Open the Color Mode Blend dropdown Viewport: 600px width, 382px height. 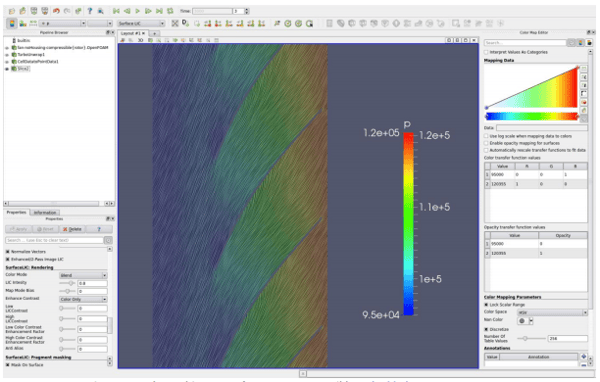83,275
